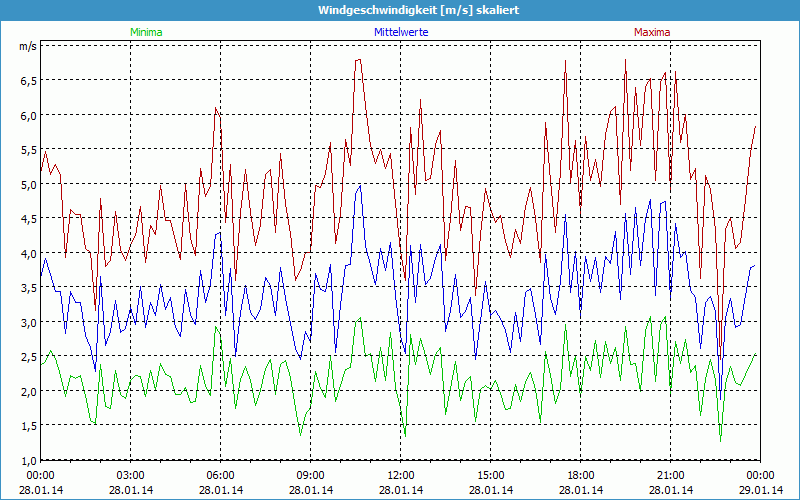
Task: Click the 18:00 time axis label
Action: 581,476
